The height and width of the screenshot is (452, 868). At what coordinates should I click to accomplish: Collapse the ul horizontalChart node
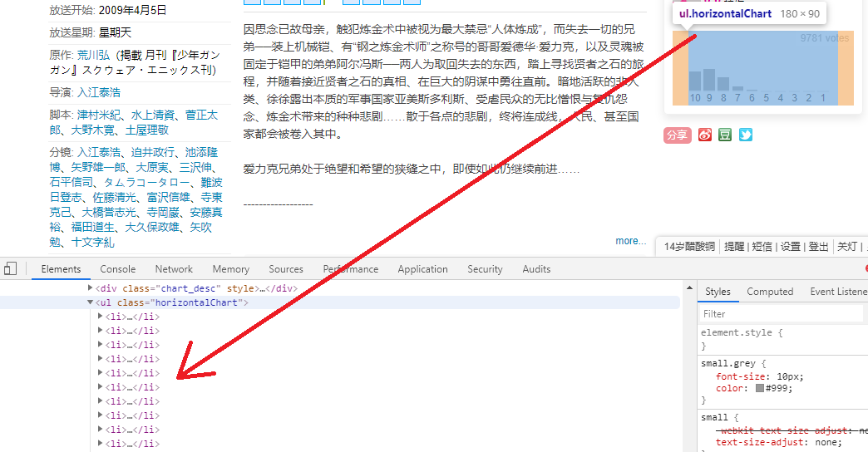coord(91,302)
